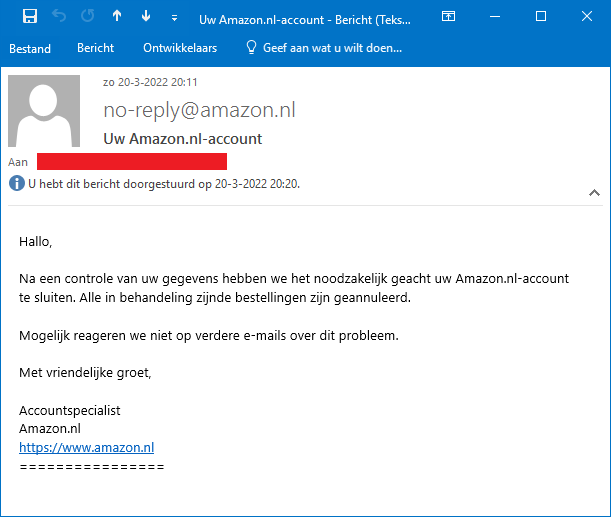611x517 pixels.
Task: Click the red redacted recipient field
Action: 132,161
